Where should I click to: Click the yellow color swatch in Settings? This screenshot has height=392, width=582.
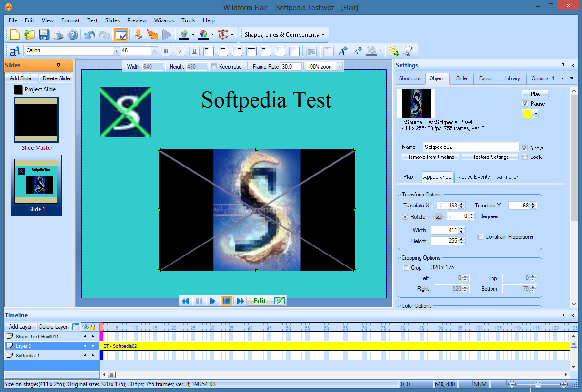[x=527, y=114]
